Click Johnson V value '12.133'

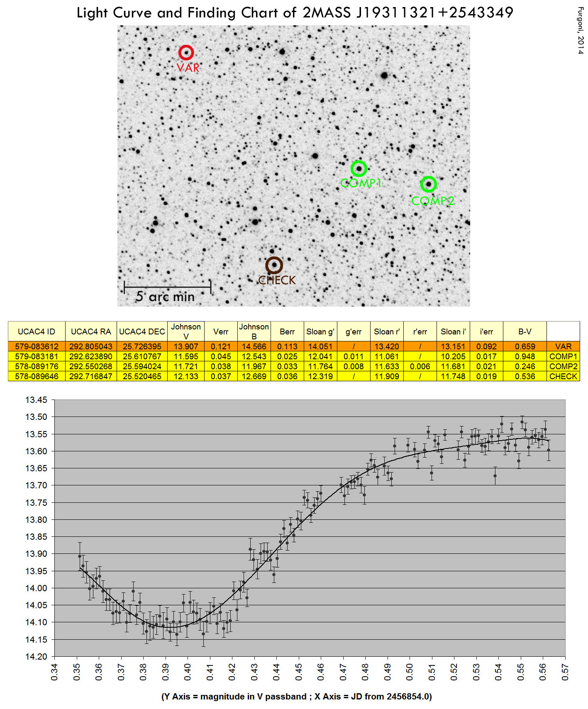(186, 376)
